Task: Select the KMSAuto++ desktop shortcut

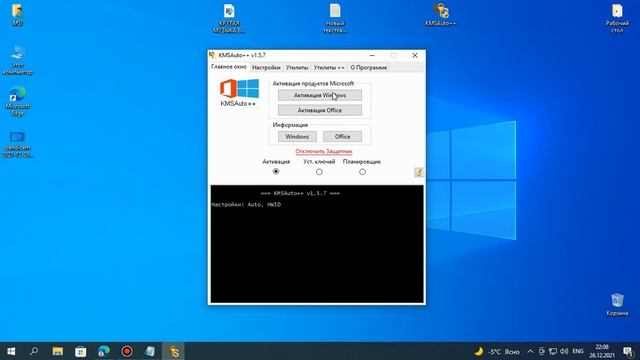Action: pyautogui.click(x=440, y=15)
